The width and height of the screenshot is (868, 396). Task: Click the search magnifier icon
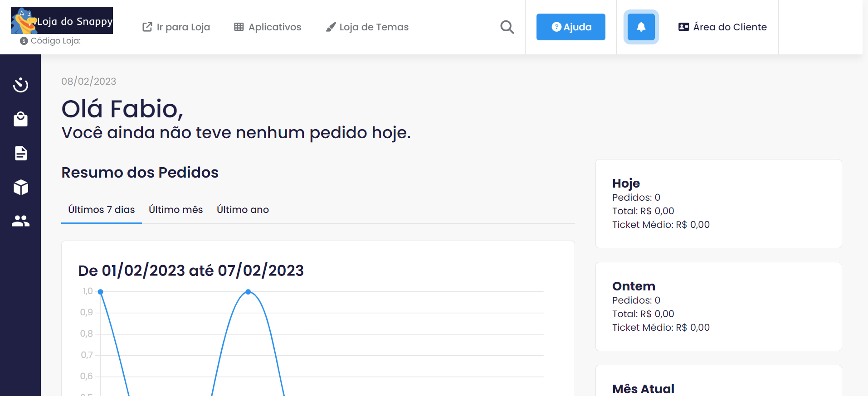point(507,27)
